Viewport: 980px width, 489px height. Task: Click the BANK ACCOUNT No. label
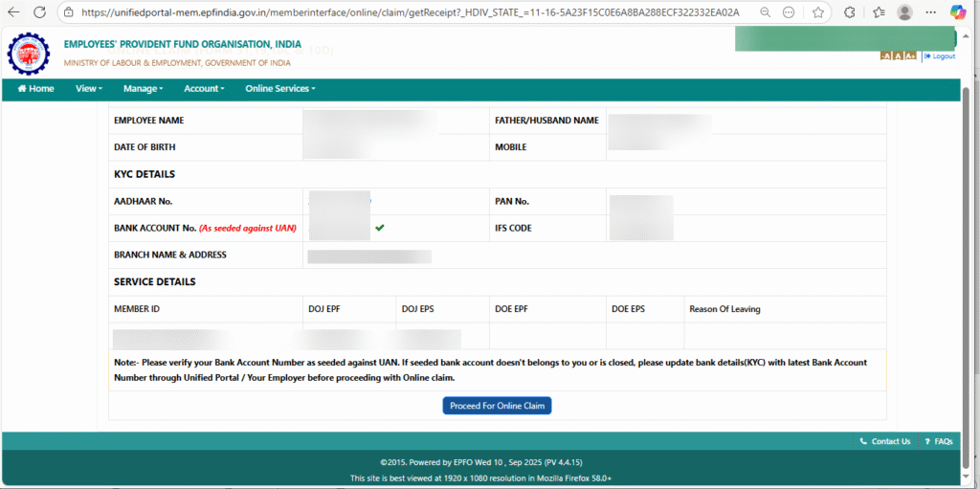pyautogui.click(x=205, y=229)
